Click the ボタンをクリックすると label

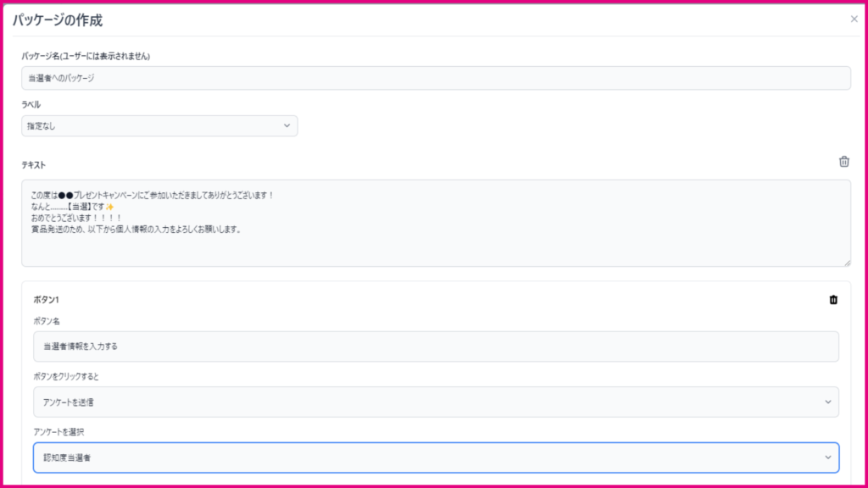point(66,377)
